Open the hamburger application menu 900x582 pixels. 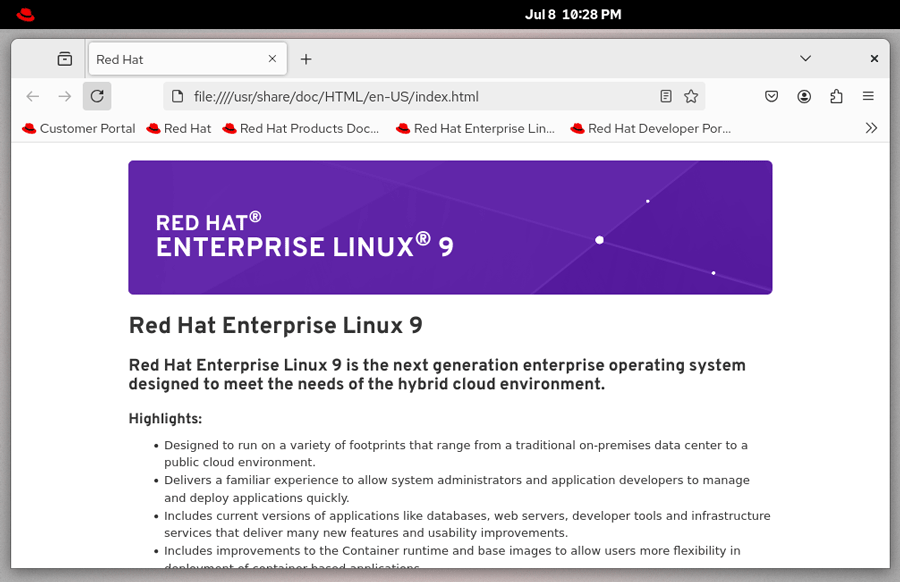pyautogui.click(x=868, y=96)
